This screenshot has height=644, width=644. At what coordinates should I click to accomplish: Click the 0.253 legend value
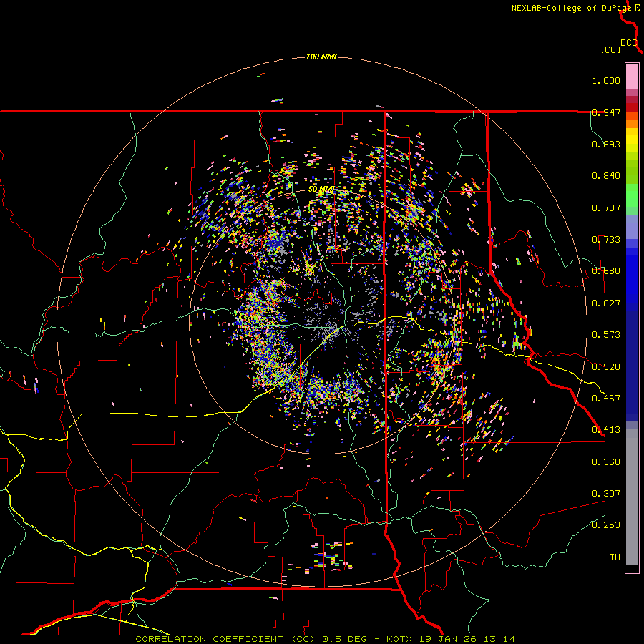(x=606, y=525)
